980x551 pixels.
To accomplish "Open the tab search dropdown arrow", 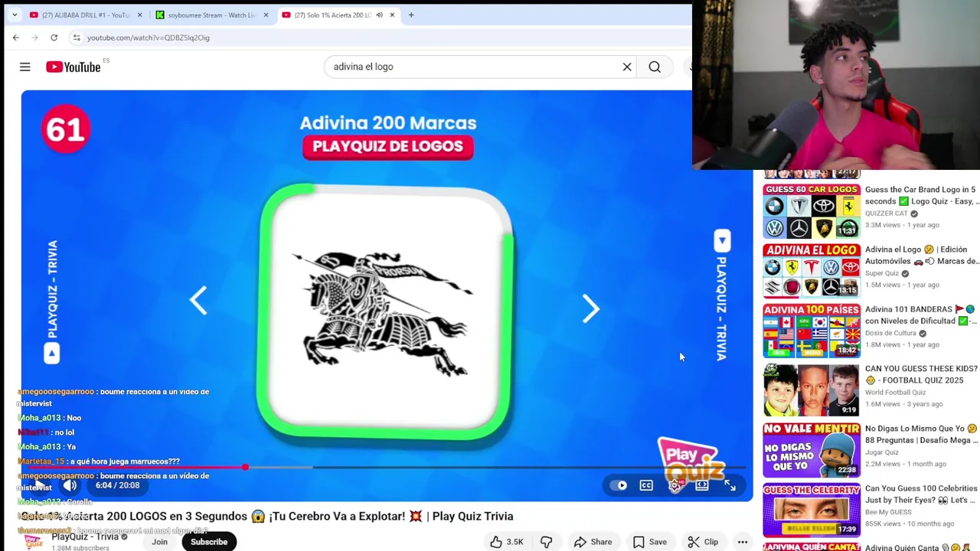I will (x=14, y=15).
